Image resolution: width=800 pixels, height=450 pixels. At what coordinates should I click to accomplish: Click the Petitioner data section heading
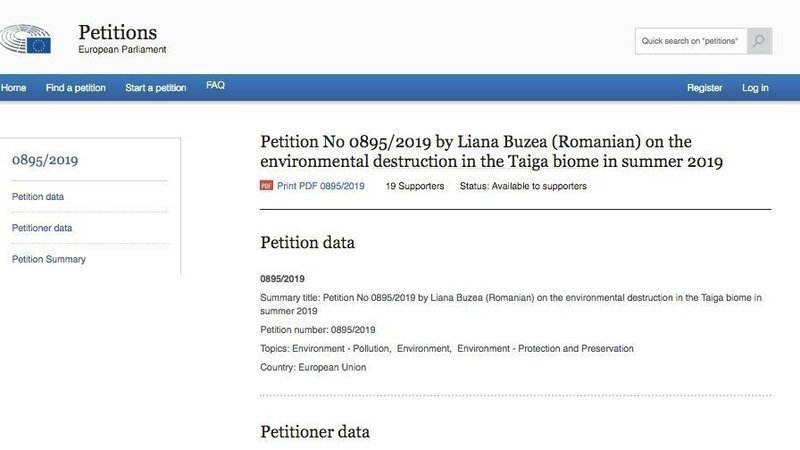[315, 432]
